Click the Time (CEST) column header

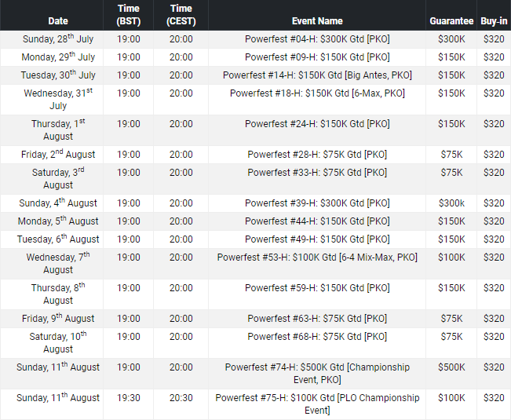pos(181,15)
